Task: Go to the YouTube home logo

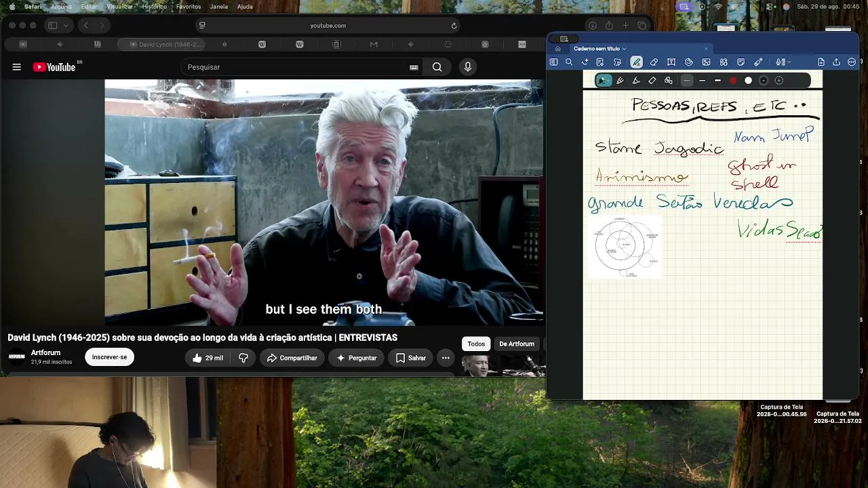Action: point(54,67)
